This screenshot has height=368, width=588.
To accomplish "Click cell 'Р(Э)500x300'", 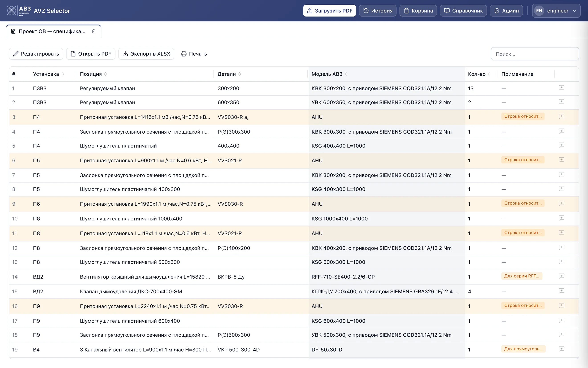I will click(234, 335).
